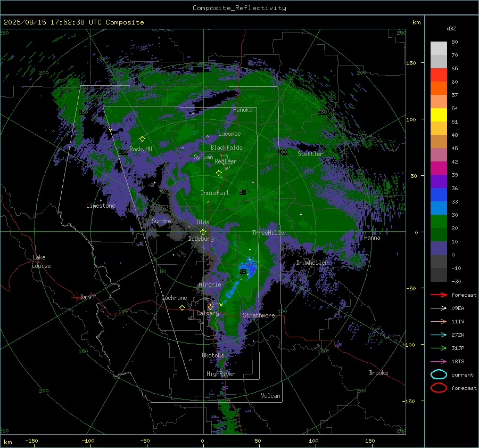479x448 pixels.
Task: Click the light gray 80 dBZ swatch
Action: [x=439, y=48]
